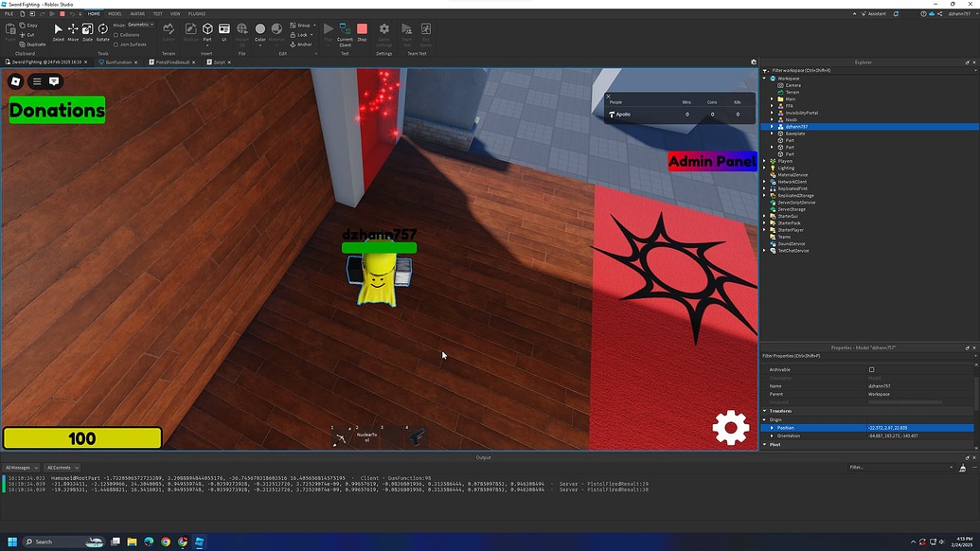Enable Join Surfaces
The height and width of the screenshot is (551, 980).
116,44
